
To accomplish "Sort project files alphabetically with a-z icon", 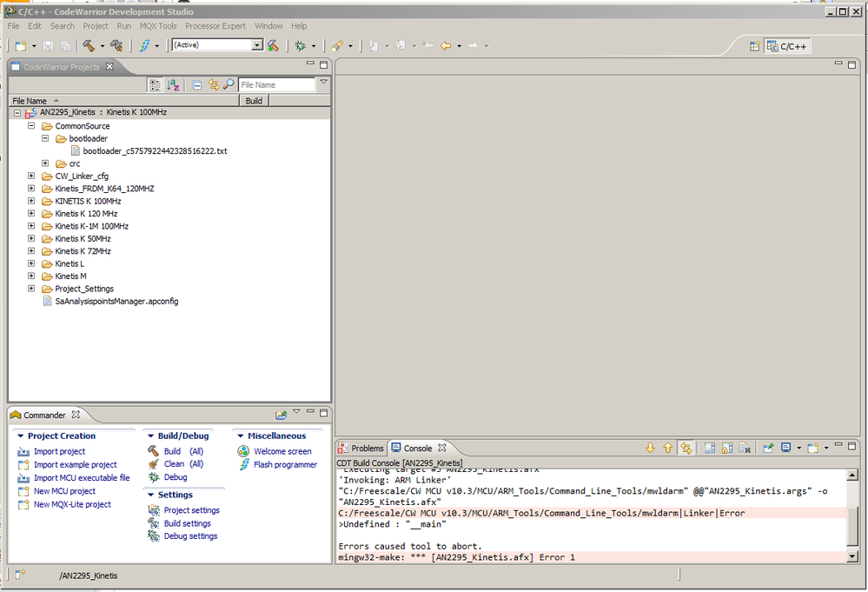I will 173,84.
